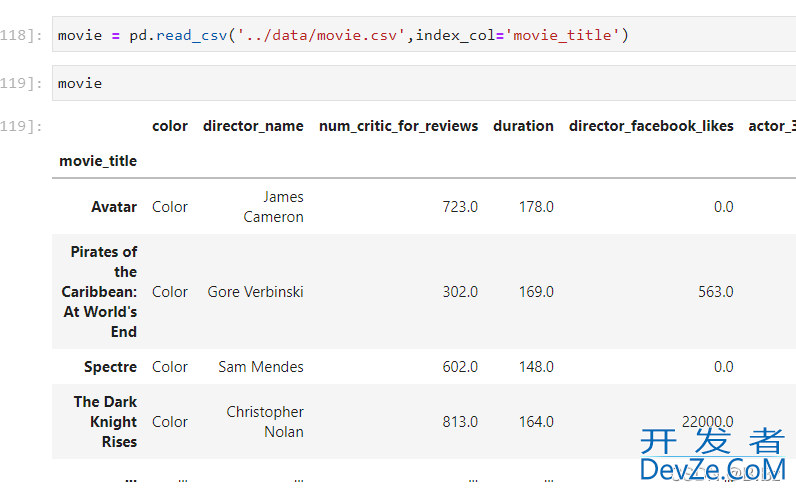The width and height of the screenshot is (796, 491).
Task: Click the 602.0 critic reviews value
Action: click(x=460, y=367)
